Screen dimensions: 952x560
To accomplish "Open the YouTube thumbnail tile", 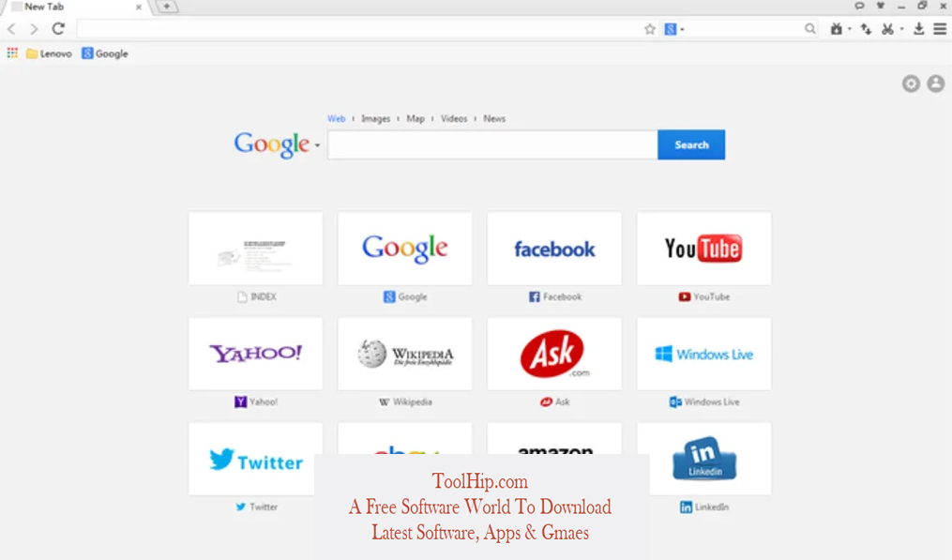I will click(704, 248).
